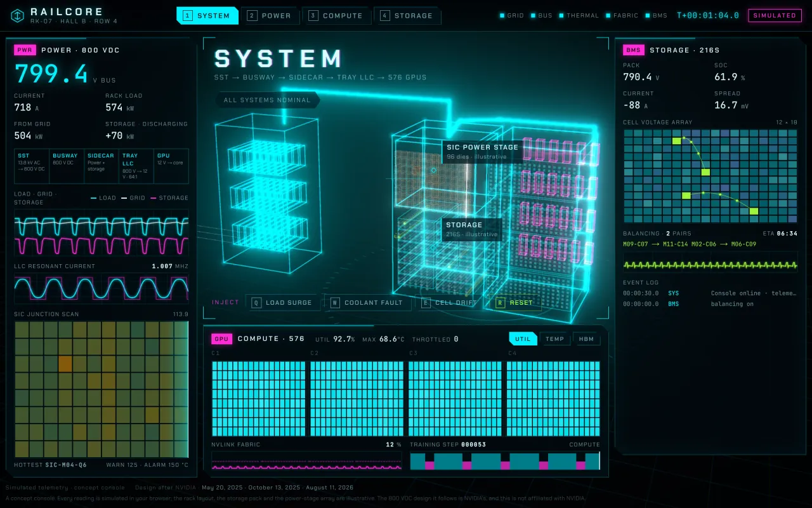Click the FABRIC status indicator in the header
The width and height of the screenshot is (812, 508).
[x=622, y=15]
